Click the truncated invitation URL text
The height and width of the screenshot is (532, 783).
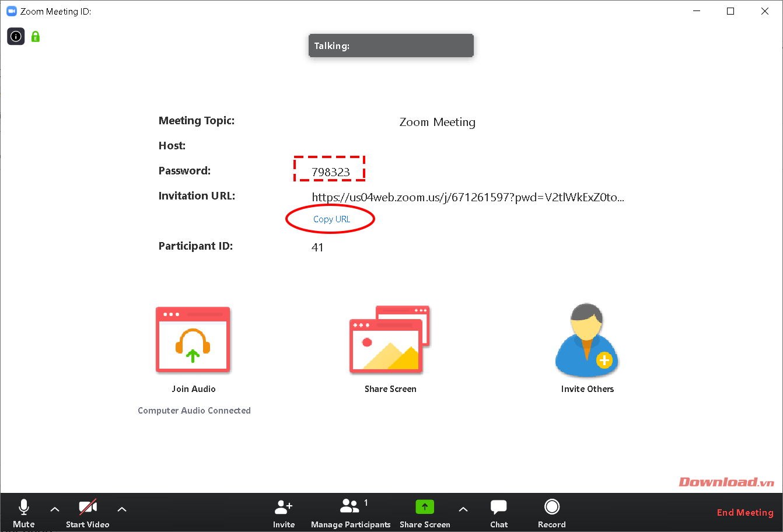click(x=468, y=197)
